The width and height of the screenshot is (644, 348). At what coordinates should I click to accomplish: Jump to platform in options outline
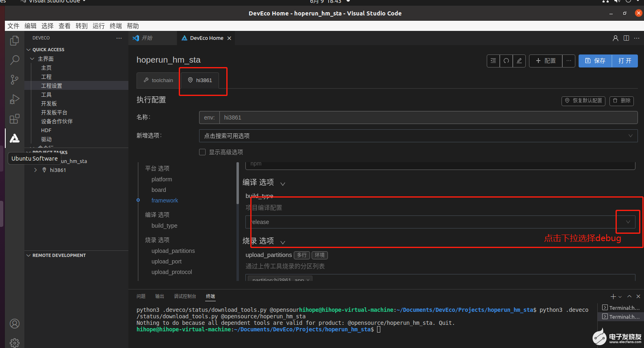(x=162, y=179)
